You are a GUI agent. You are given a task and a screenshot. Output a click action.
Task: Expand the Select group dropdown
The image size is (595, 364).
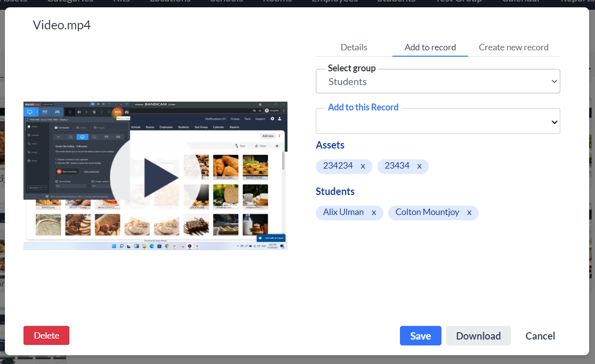[438, 81]
